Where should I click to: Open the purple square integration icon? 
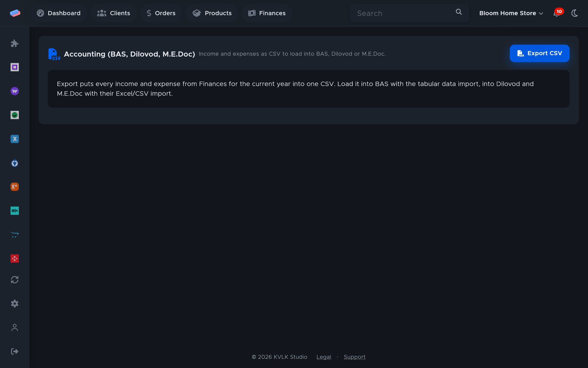pos(14,67)
